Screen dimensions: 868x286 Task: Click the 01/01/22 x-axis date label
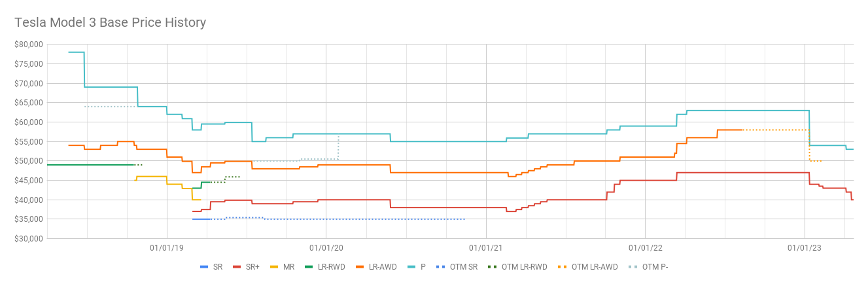(x=645, y=248)
